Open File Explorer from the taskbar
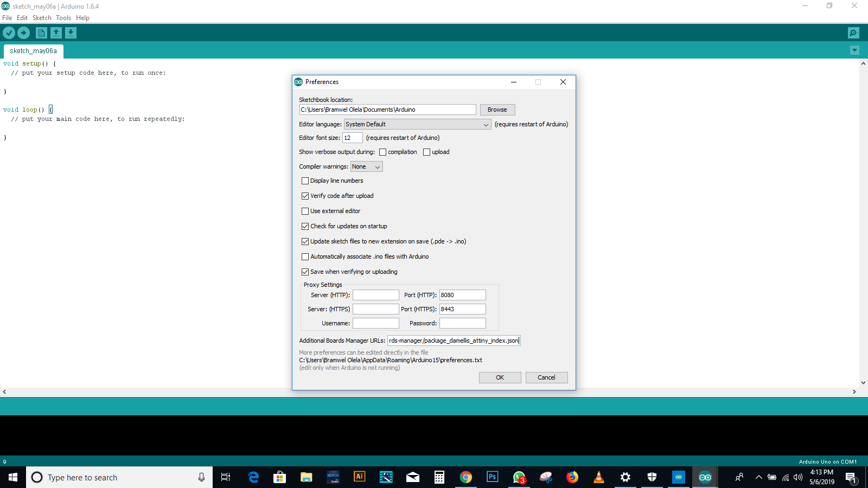 coord(307,477)
